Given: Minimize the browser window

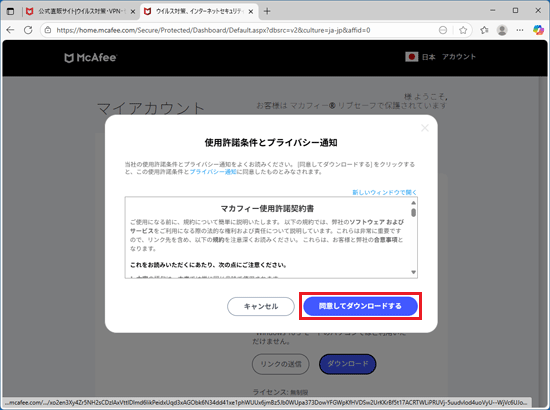Looking at the screenshot, I should (493, 11).
